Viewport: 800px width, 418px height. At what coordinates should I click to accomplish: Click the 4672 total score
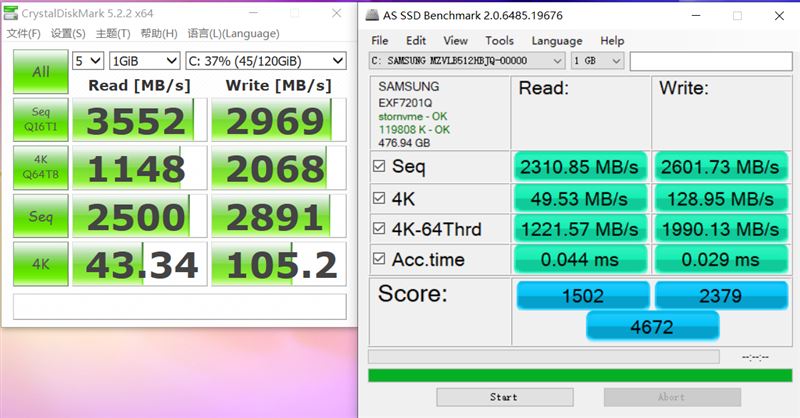653,326
